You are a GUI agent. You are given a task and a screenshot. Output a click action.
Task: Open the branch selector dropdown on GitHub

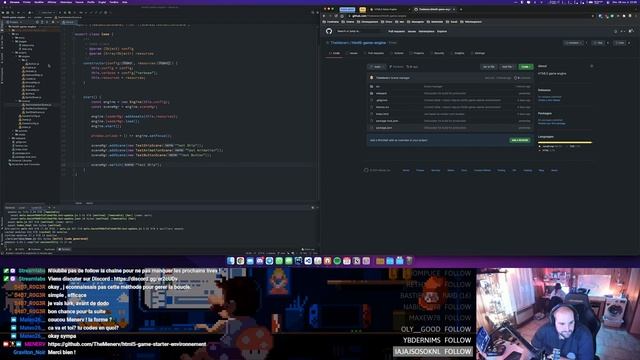(377, 67)
